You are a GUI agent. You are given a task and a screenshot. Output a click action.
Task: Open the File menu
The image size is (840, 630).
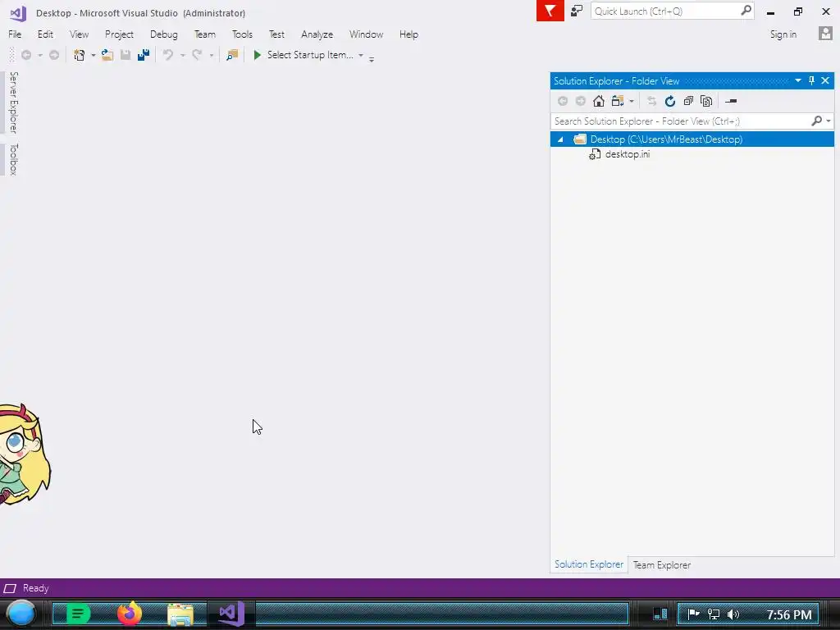point(15,34)
